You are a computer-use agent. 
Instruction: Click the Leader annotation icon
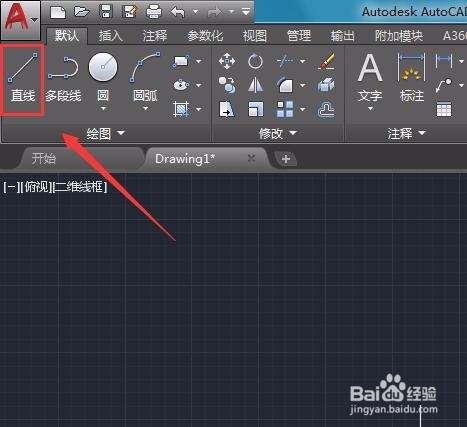click(444, 85)
